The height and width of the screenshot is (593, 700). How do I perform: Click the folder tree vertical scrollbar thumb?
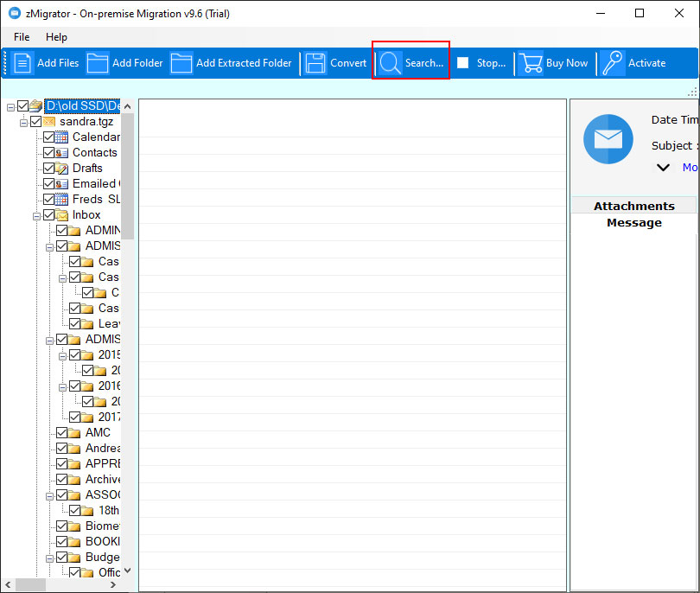(128, 176)
